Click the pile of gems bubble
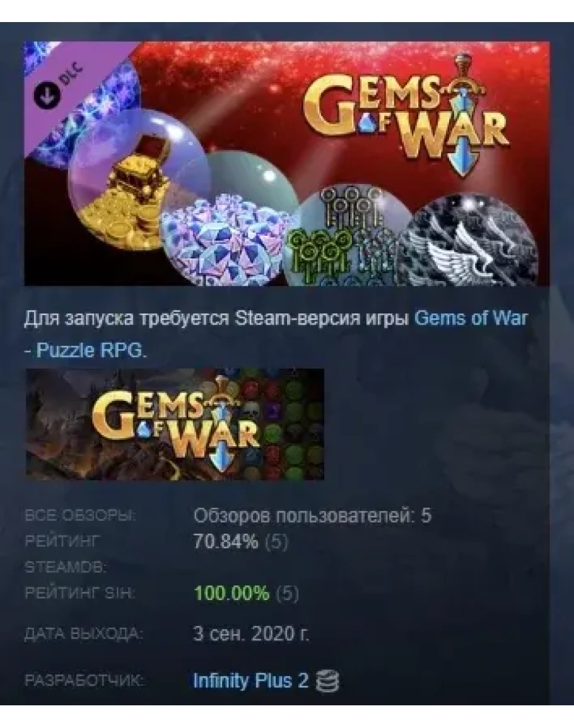 (229, 218)
